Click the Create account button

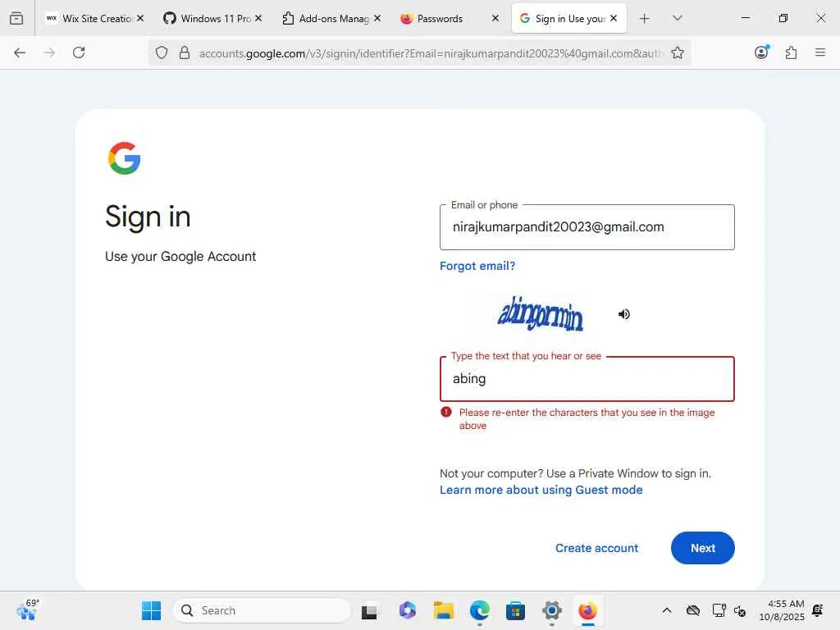click(x=596, y=548)
